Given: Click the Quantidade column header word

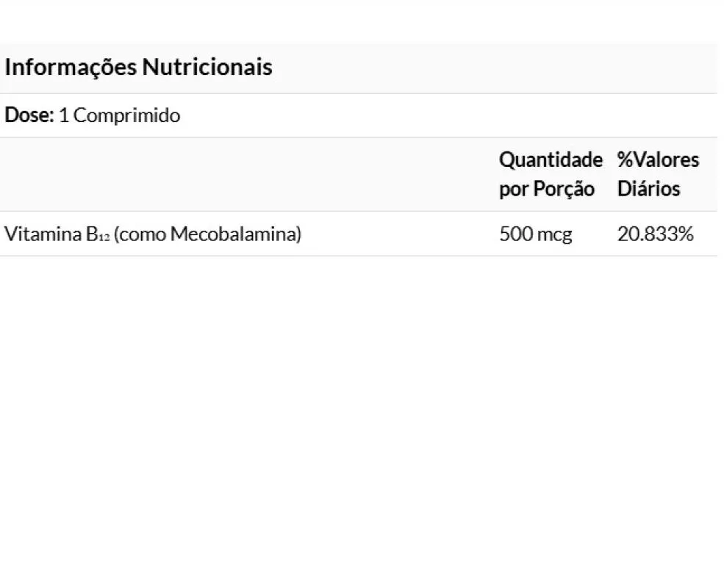Looking at the screenshot, I should [551, 160].
